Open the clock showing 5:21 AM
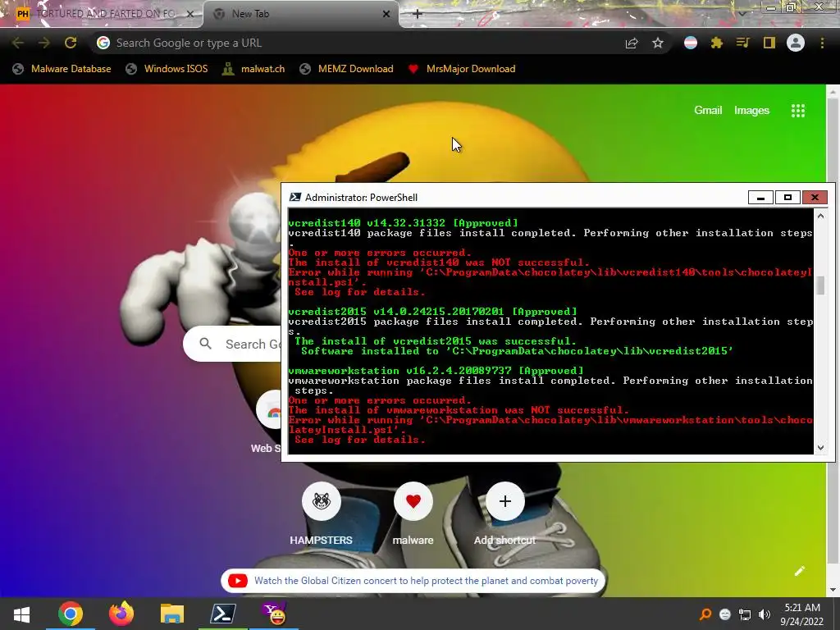The width and height of the screenshot is (840, 630). tap(802, 614)
